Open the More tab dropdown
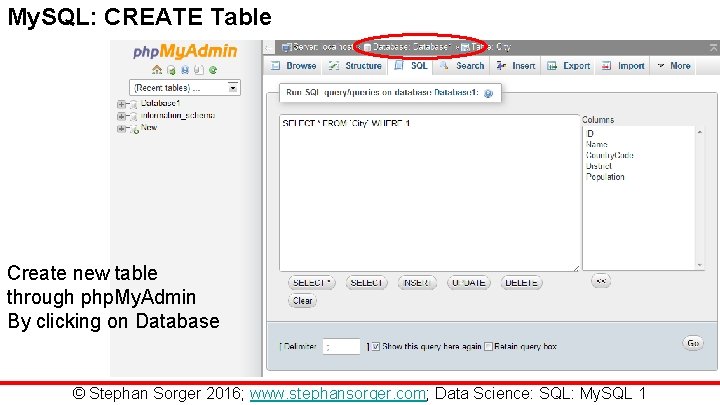The image size is (720, 405). 674,66
